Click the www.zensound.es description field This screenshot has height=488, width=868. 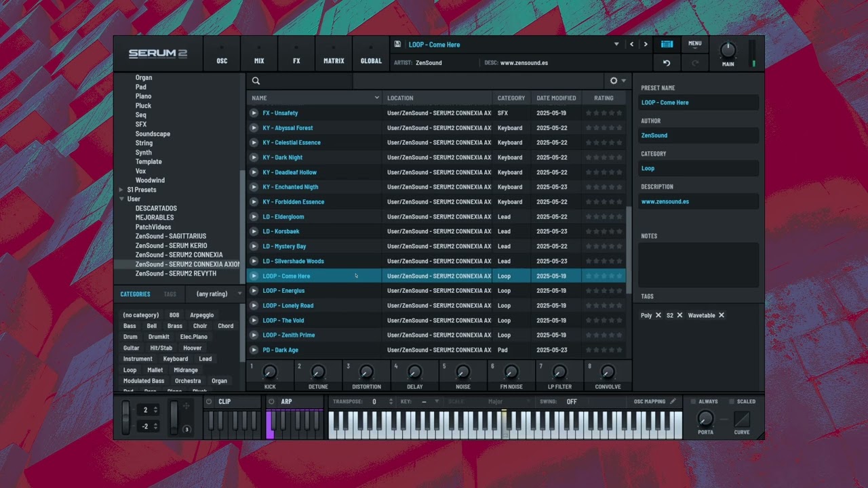click(698, 201)
